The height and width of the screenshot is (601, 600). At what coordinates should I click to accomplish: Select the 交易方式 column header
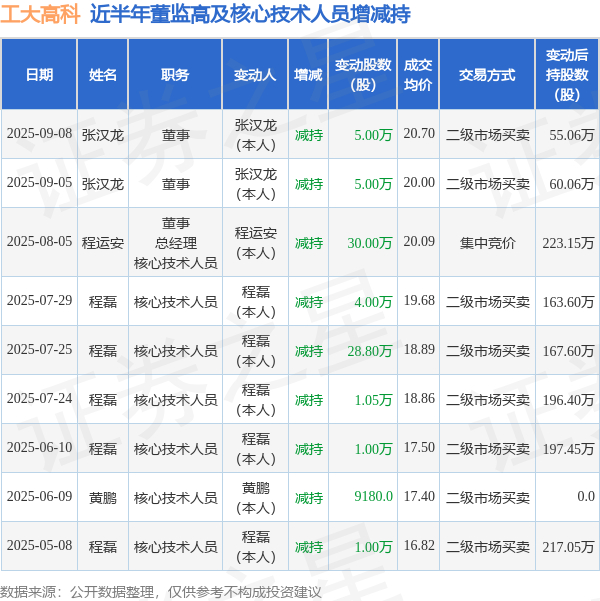tap(487, 74)
